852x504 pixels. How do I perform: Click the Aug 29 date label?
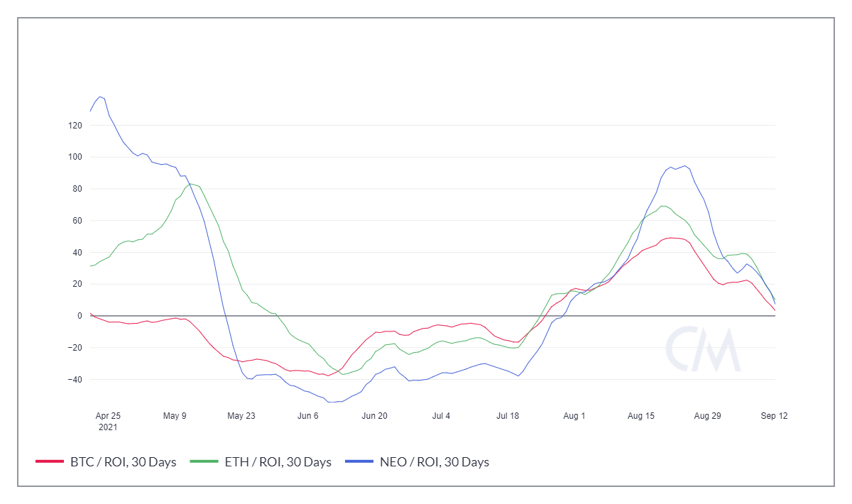(x=707, y=416)
